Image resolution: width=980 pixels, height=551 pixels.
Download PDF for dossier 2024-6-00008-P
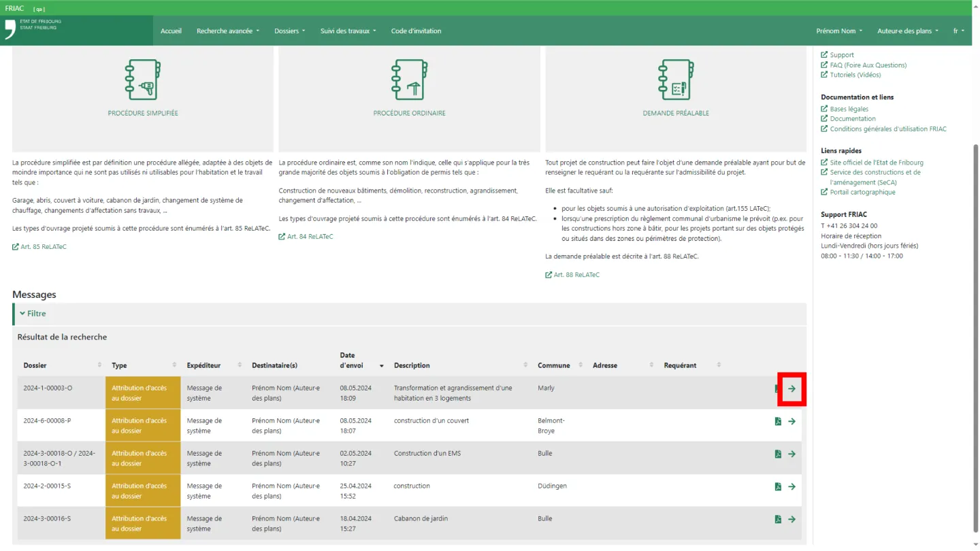(778, 422)
